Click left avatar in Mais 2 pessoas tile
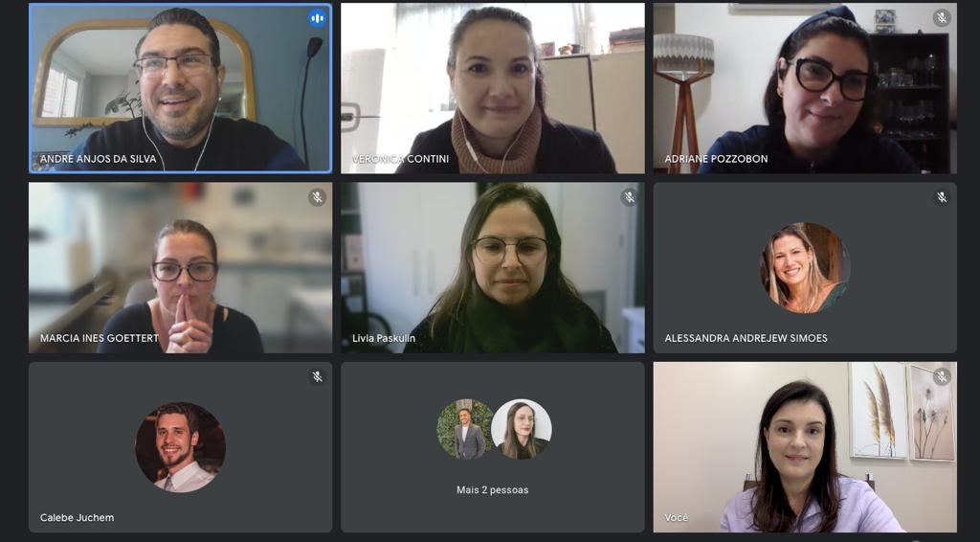The width and height of the screenshot is (980, 542). click(467, 429)
